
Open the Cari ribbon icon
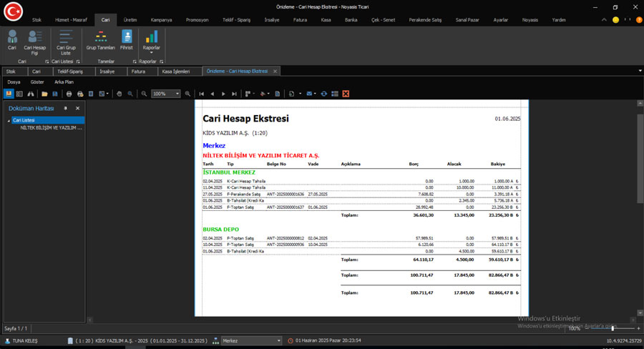click(12, 40)
